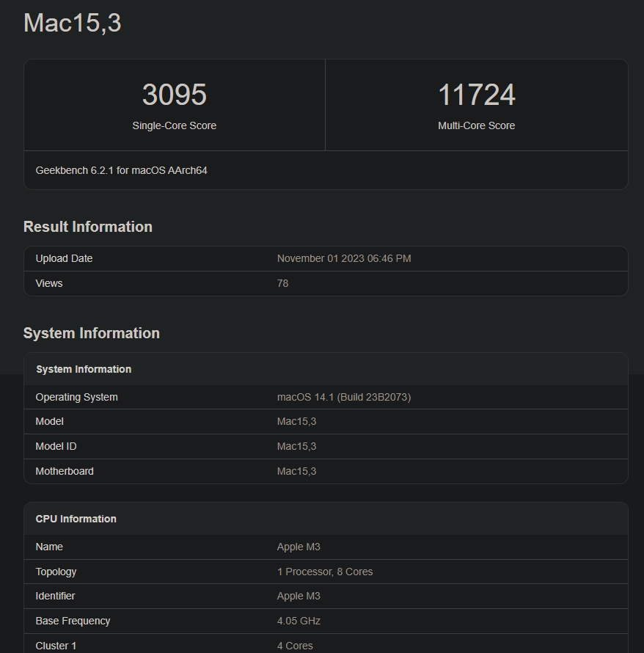Click the Mac15,3 page title heading
Screen dimensions: 644x653
coord(73,23)
